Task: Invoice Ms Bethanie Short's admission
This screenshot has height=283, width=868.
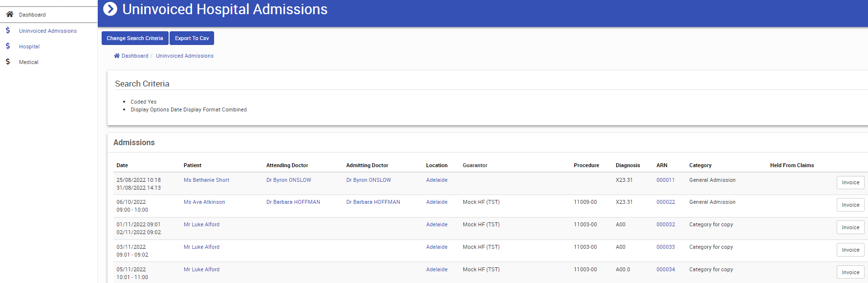Action: tap(850, 182)
